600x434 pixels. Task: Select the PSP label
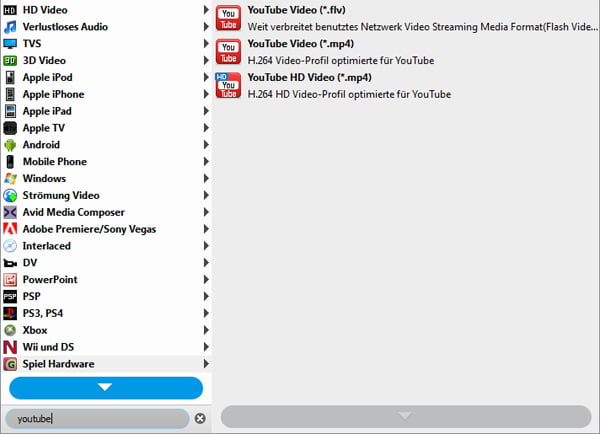[31, 297]
